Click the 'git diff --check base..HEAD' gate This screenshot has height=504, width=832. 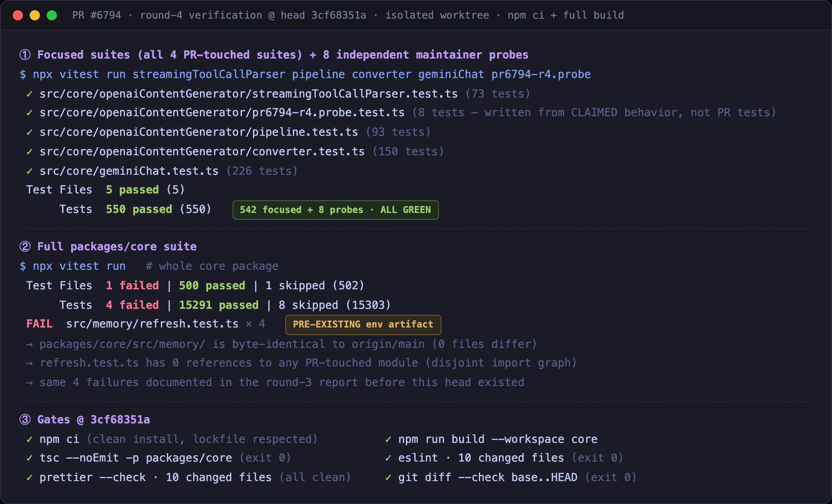click(x=511, y=477)
